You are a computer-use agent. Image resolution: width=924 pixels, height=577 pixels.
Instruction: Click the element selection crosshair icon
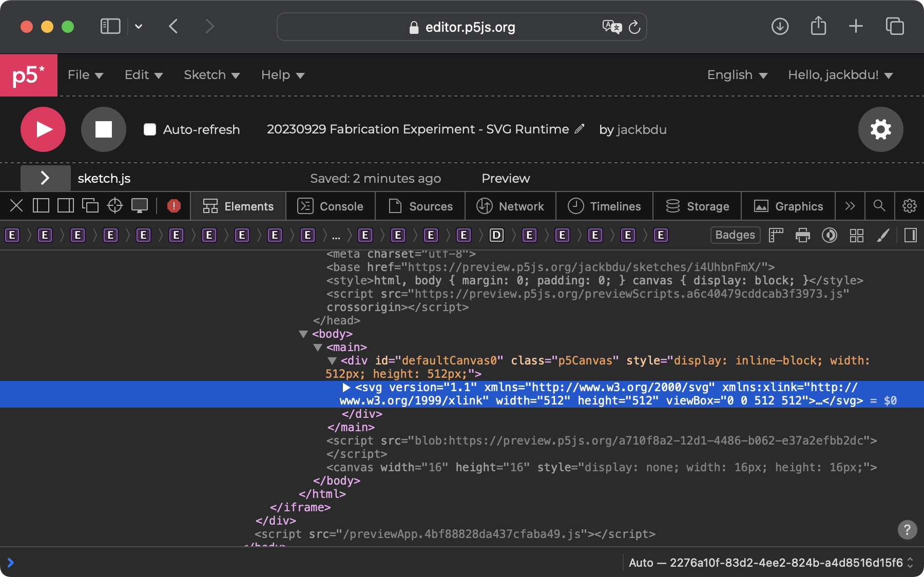tap(115, 206)
